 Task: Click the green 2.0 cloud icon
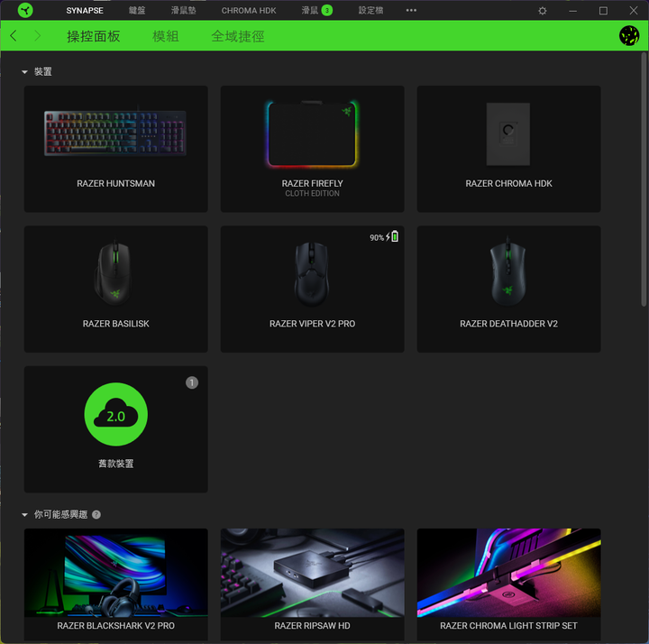116,414
